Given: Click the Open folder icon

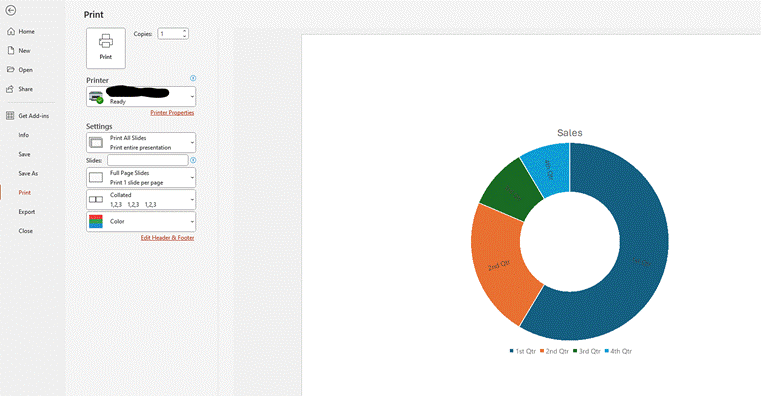Looking at the screenshot, I should tap(11, 70).
